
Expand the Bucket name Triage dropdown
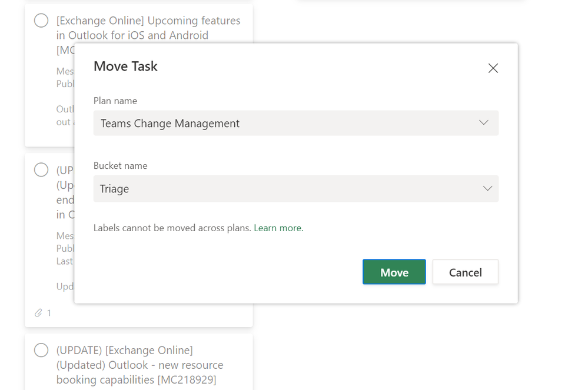[x=296, y=188]
